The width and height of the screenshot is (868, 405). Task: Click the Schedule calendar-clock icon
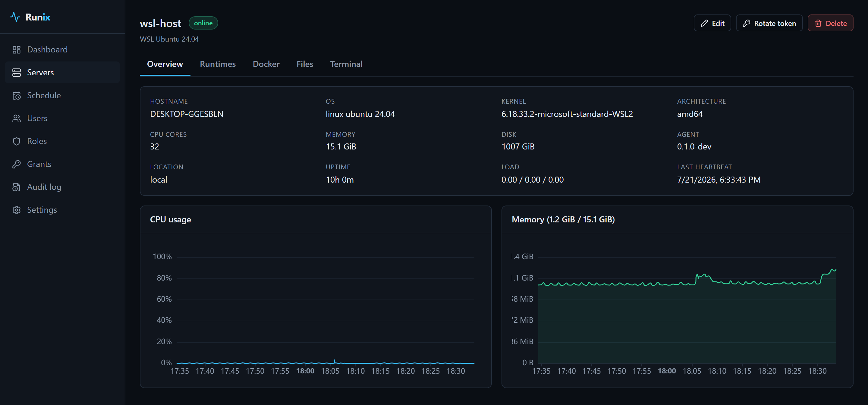pos(17,96)
